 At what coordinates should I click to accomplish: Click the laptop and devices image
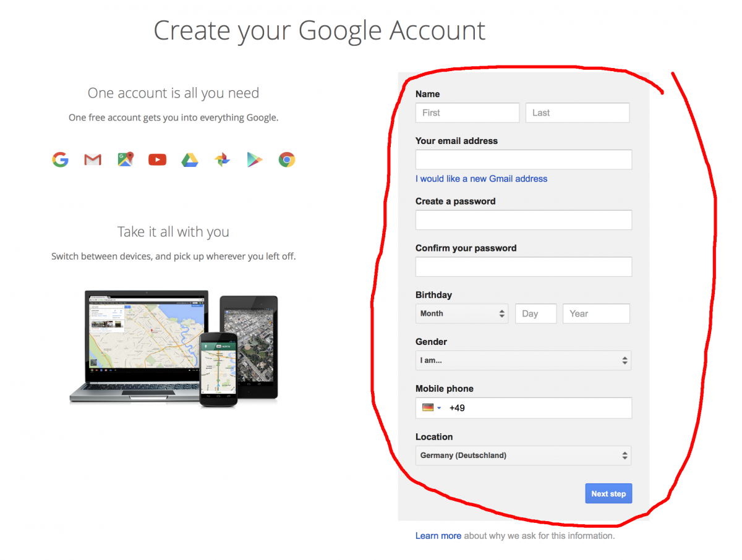174,348
